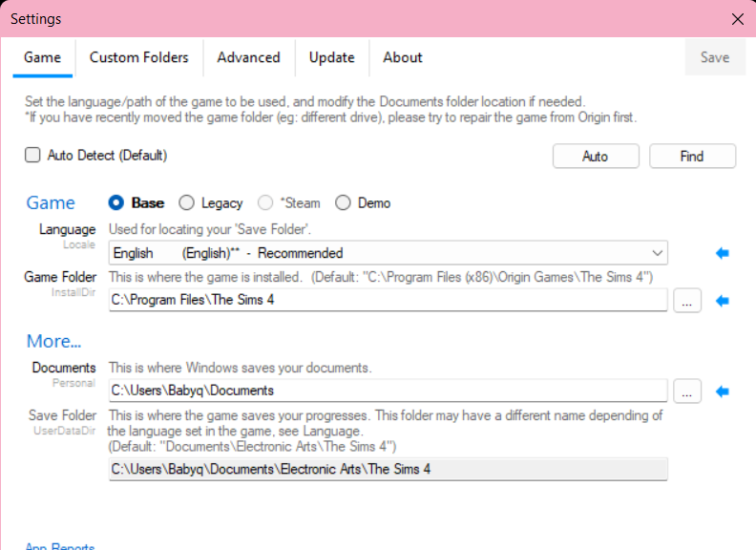Click the 'InstallDir' caption under Game Folder

(x=73, y=292)
